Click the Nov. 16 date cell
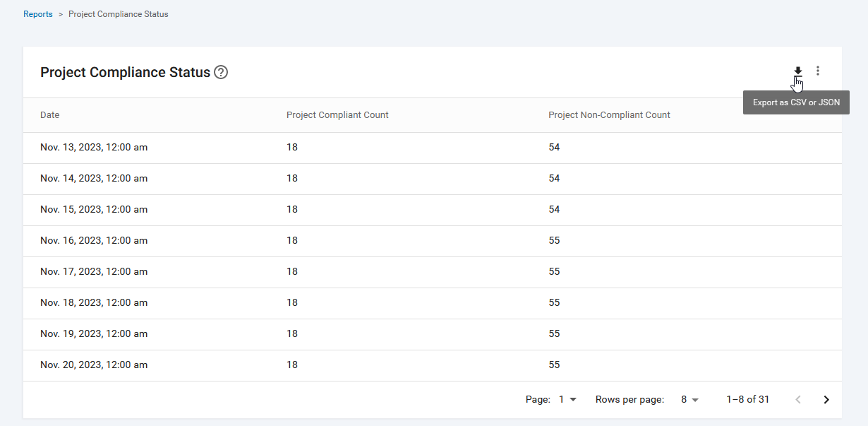 click(94, 240)
